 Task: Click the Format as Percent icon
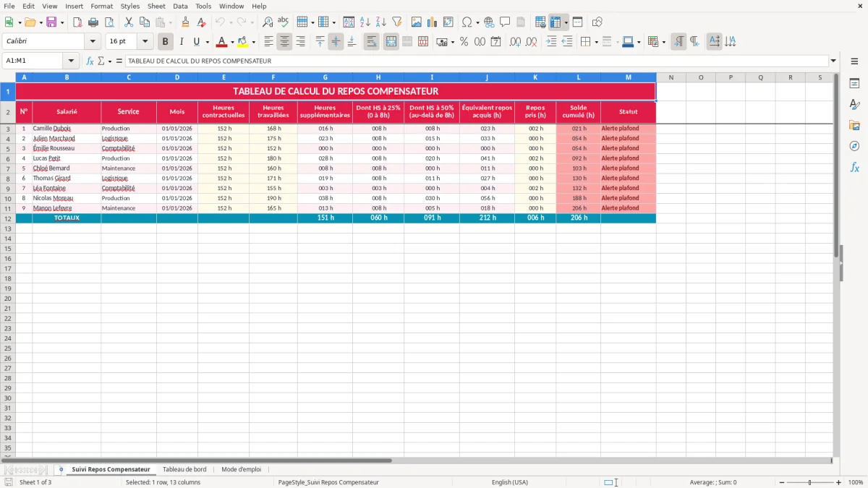[464, 42]
